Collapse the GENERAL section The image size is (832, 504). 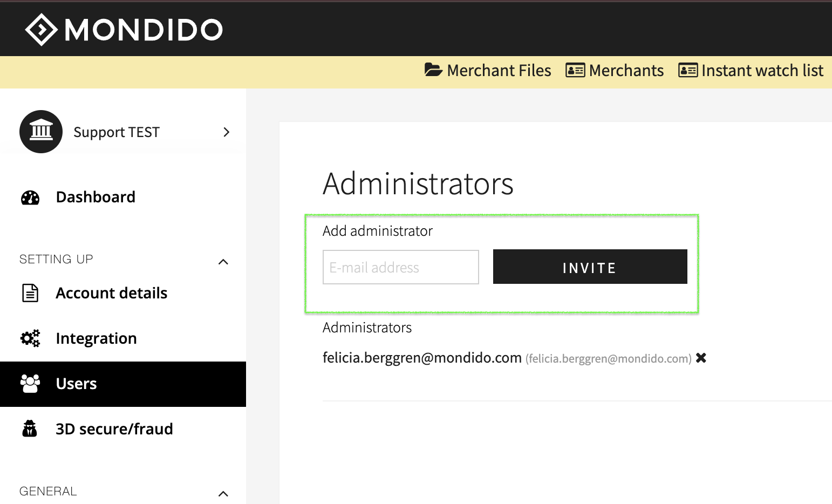point(223,494)
